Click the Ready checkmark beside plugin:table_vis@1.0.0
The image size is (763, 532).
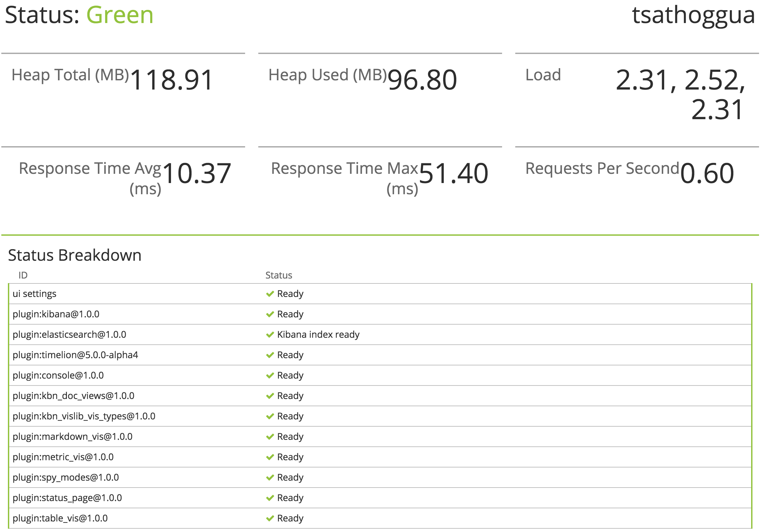pos(270,518)
